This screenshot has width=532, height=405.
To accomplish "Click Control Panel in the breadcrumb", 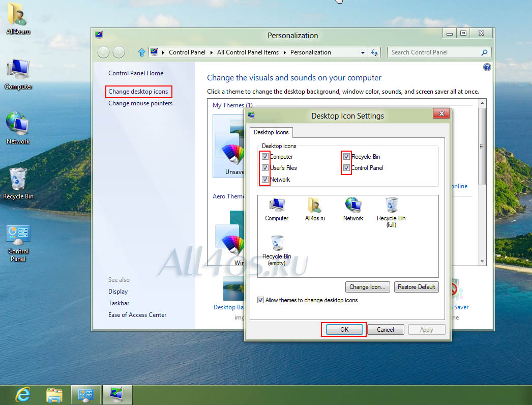I will click(187, 52).
